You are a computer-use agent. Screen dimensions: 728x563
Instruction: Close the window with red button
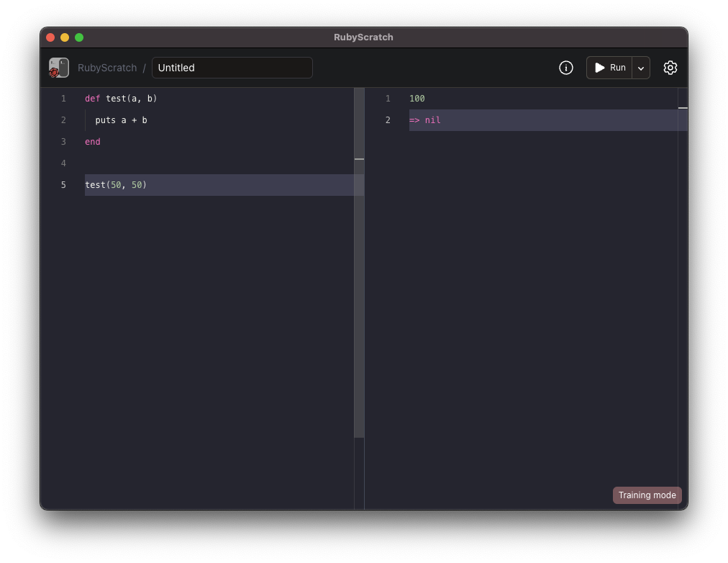pos(50,37)
